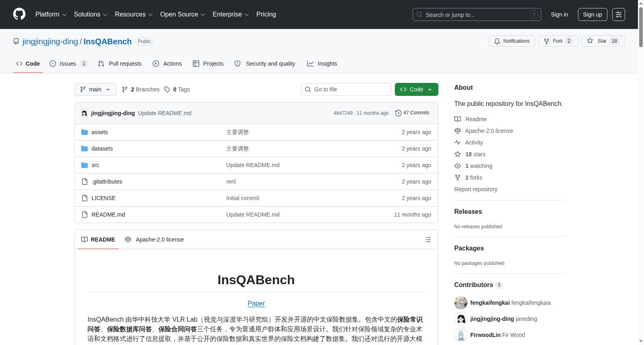Go to the GitHub homepage logo

(x=19, y=14)
